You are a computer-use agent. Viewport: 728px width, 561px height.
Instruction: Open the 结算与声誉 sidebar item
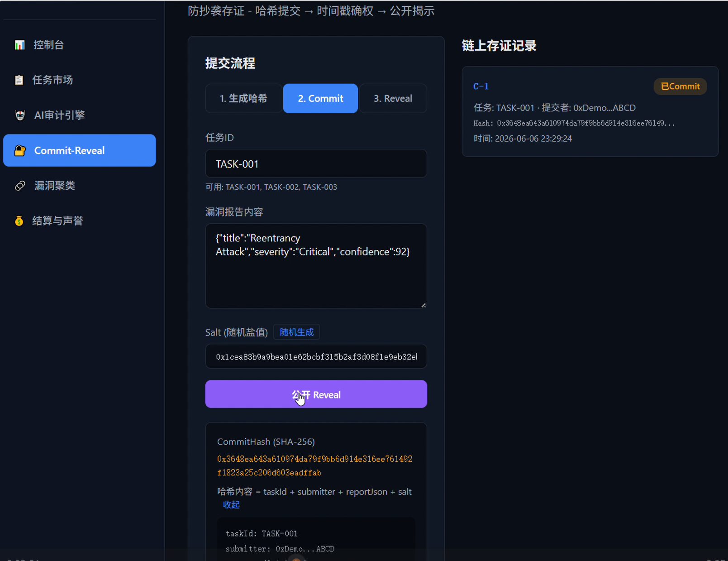(x=80, y=221)
